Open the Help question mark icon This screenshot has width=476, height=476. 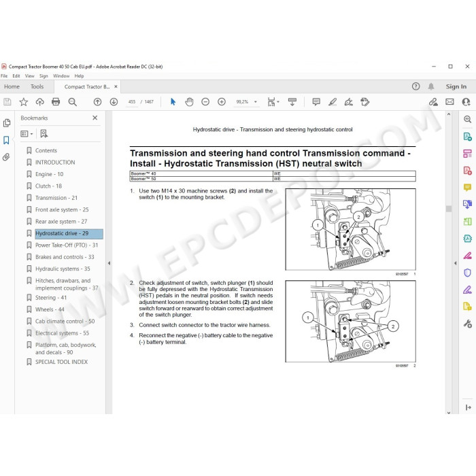pyautogui.click(x=416, y=86)
